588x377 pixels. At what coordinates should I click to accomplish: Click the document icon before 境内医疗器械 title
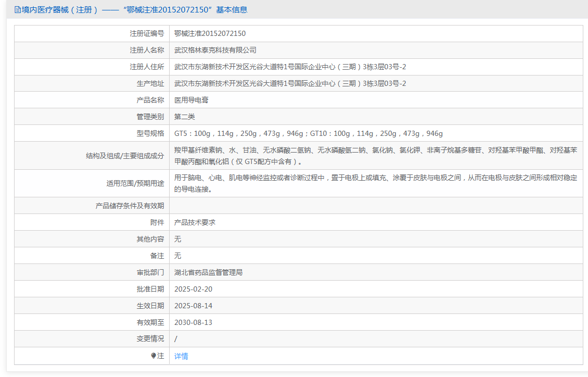click(18, 10)
